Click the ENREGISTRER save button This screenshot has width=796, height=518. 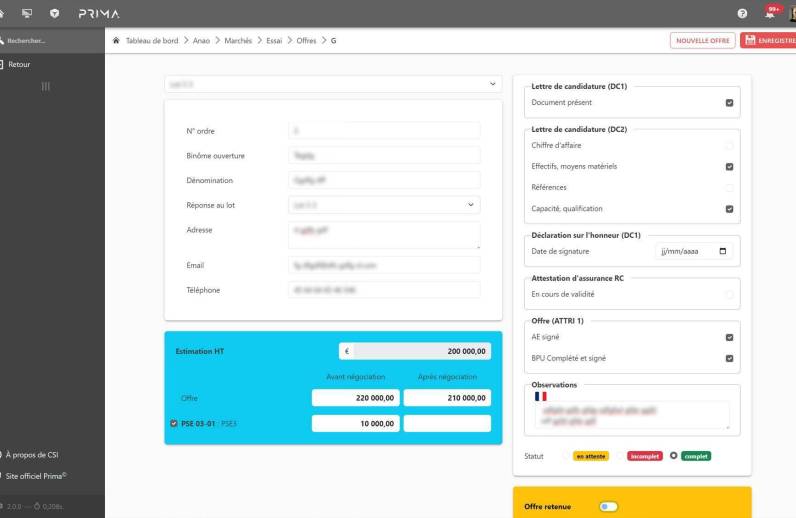click(x=768, y=40)
